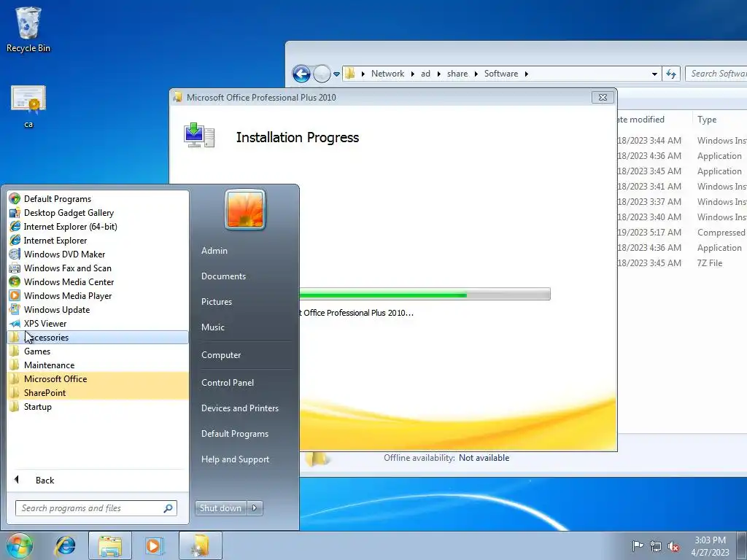Go back in the Explorer window
Image resolution: width=747 pixels, height=560 pixels.
coord(301,74)
